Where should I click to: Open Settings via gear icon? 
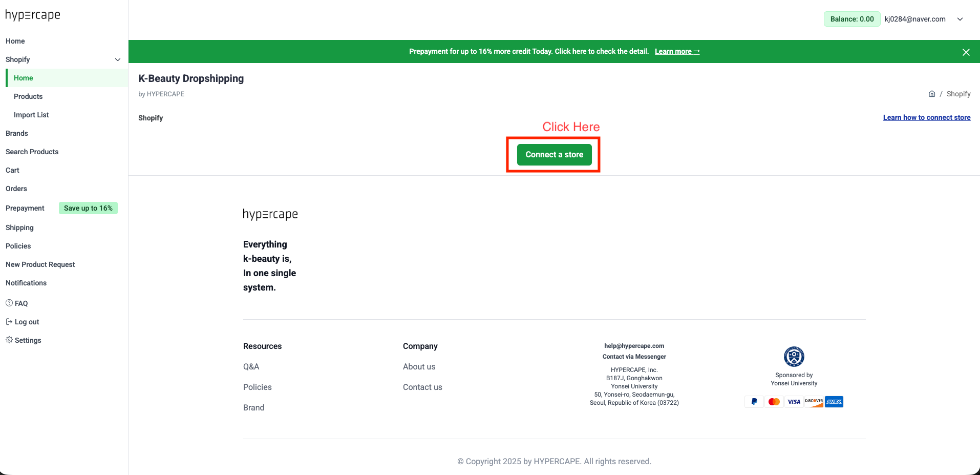pyautogui.click(x=9, y=340)
